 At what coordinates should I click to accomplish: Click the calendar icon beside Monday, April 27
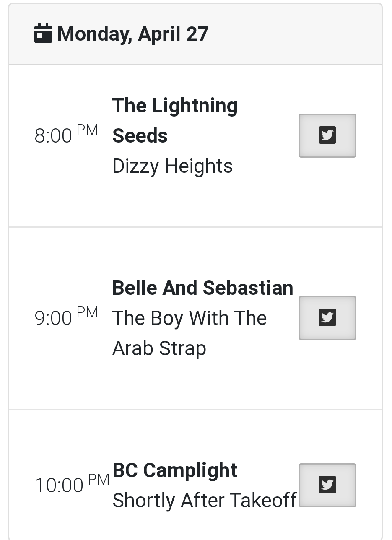pyautogui.click(x=43, y=34)
